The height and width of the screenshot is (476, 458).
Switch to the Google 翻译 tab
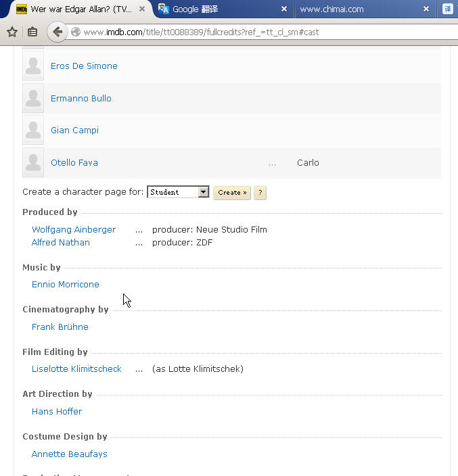click(x=224, y=9)
